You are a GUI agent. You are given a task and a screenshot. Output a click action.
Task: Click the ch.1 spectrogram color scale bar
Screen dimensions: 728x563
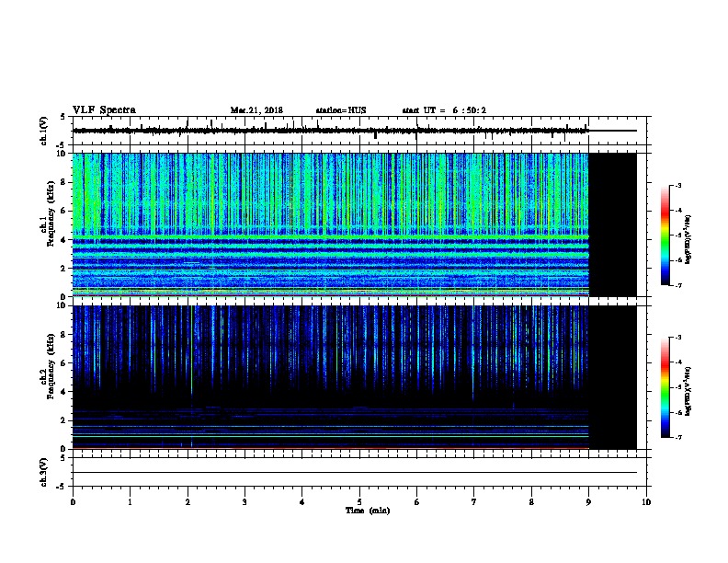[665, 236]
